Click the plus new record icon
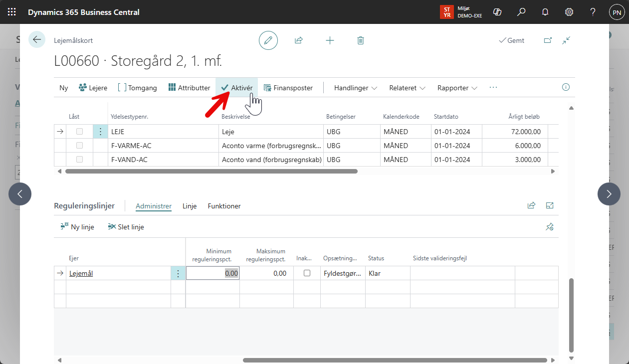The width and height of the screenshot is (629, 364). pyautogui.click(x=330, y=40)
